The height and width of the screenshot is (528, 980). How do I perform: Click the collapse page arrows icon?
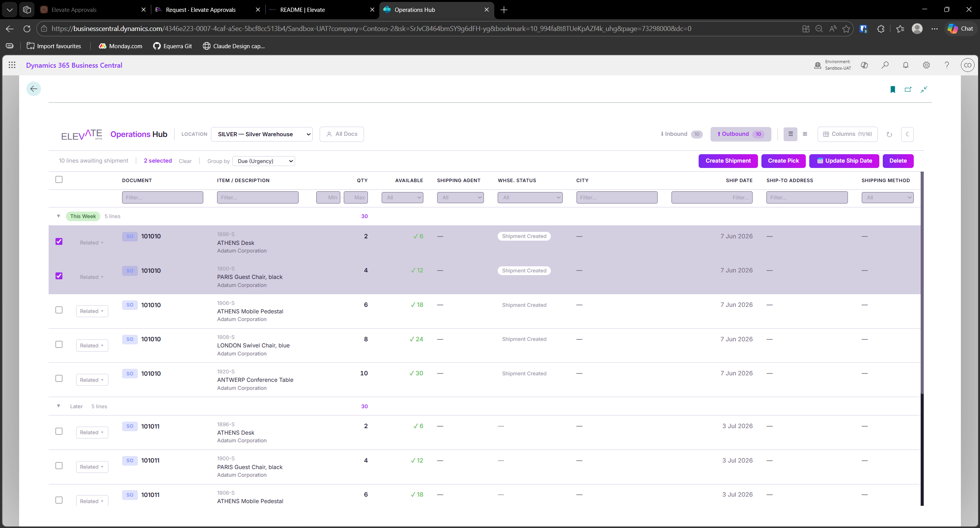point(924,89)
